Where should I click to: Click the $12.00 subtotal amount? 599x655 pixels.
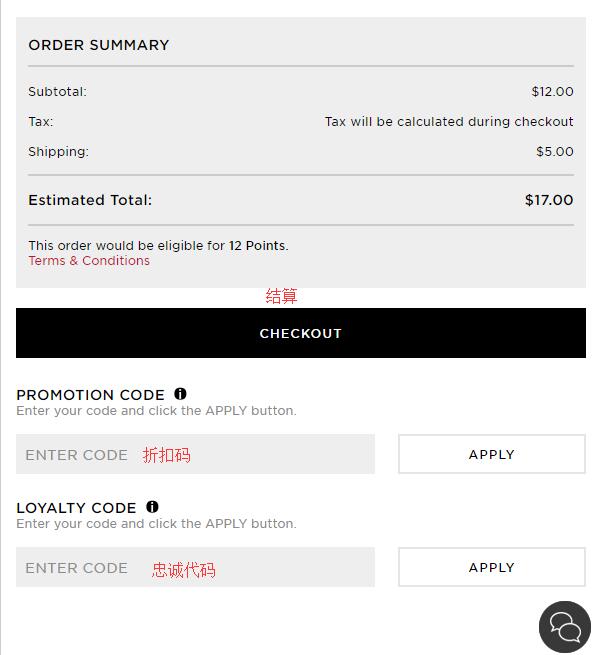point(552,91)
